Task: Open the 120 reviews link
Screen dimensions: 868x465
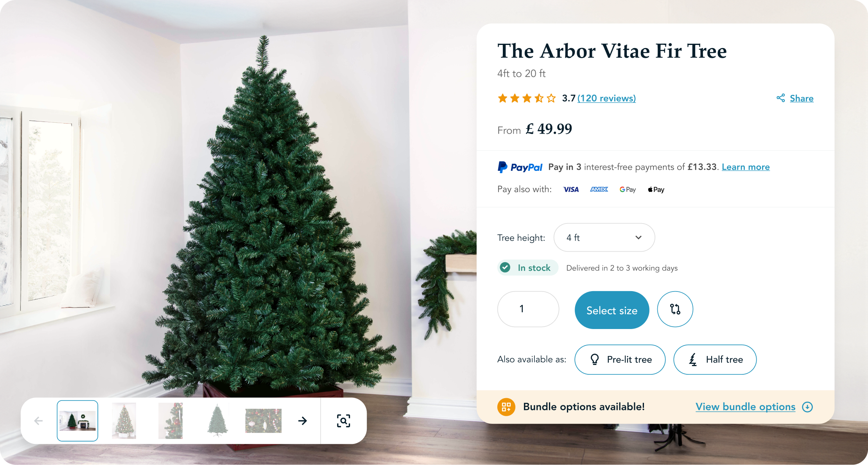Action: tap(606, 98)
